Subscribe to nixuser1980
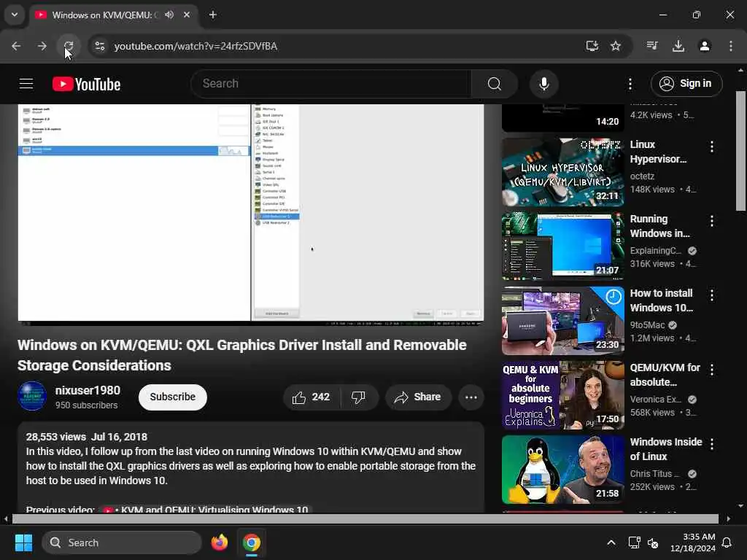 172,397
